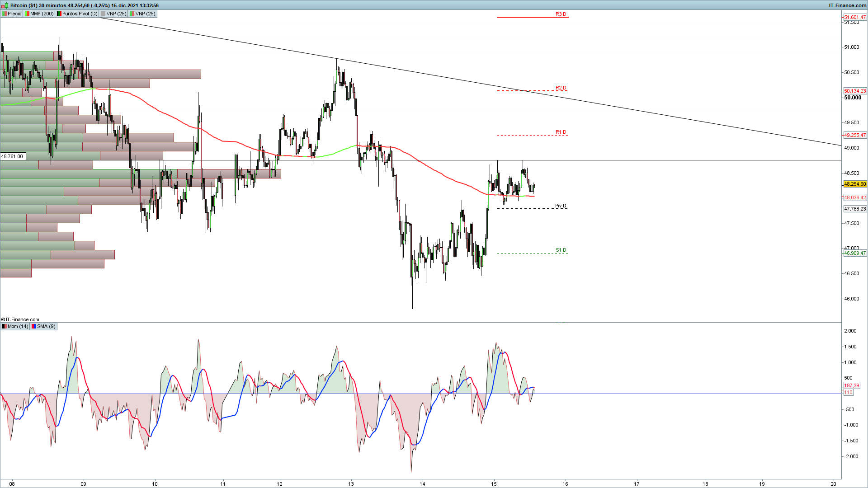Click date 17 on the time axis

pos(637,483)
